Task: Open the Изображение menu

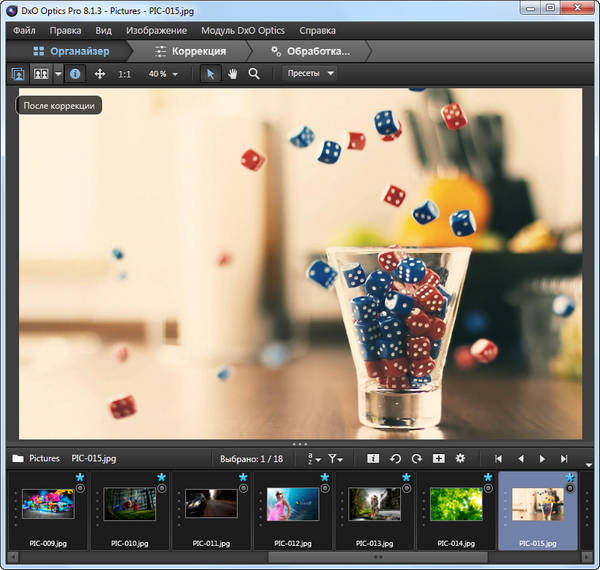Action: tap(155, 31)
